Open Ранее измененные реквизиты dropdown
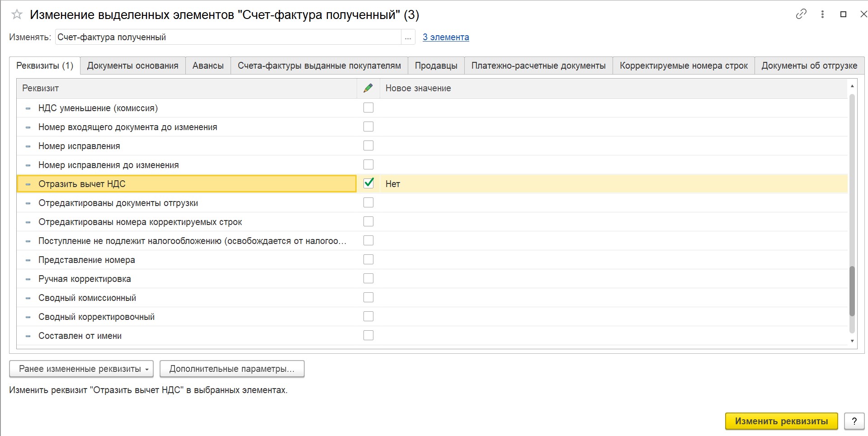 pos(81,369)
